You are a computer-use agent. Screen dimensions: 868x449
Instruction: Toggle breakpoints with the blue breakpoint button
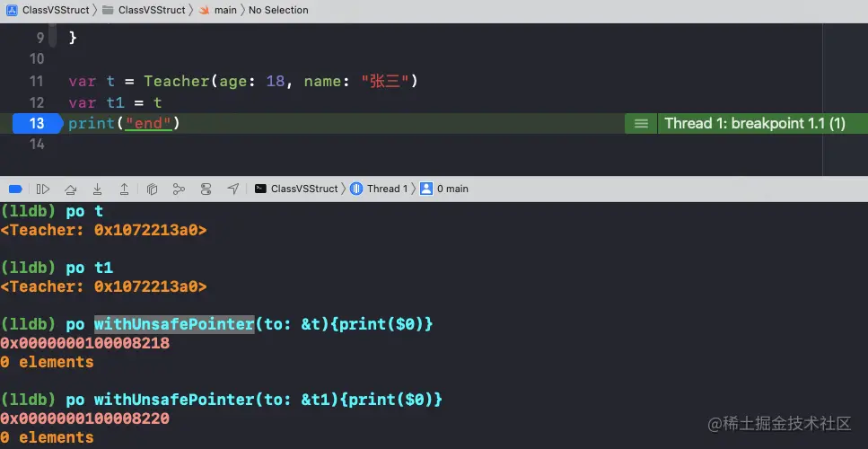pyautogui.click(x=15, y=189)
